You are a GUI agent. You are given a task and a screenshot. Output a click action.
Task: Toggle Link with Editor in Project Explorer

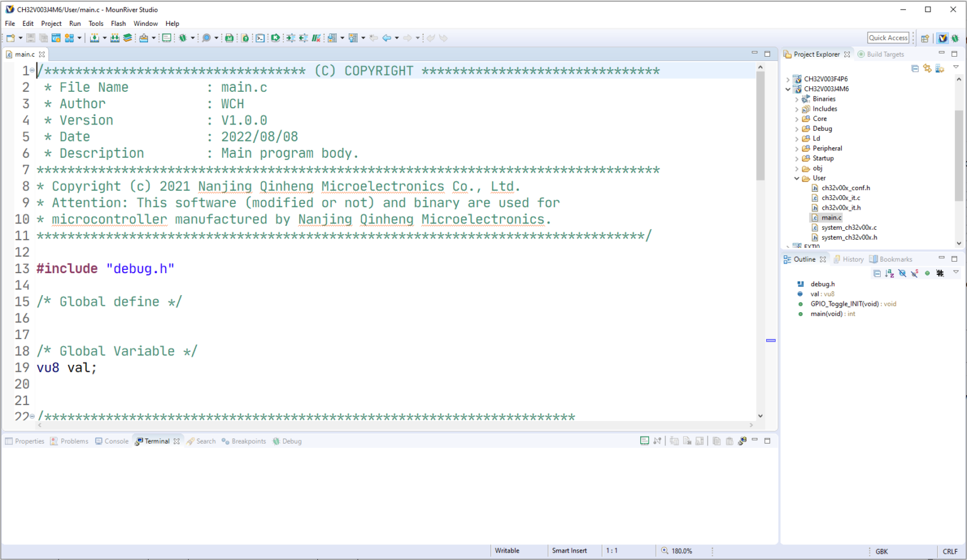tap(927, 69)
